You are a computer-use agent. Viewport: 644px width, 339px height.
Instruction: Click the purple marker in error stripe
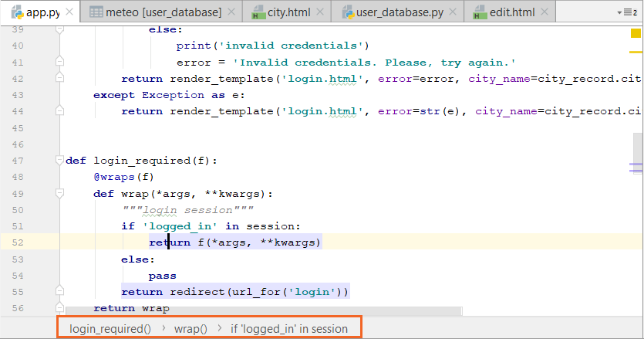tap(636, 166)
